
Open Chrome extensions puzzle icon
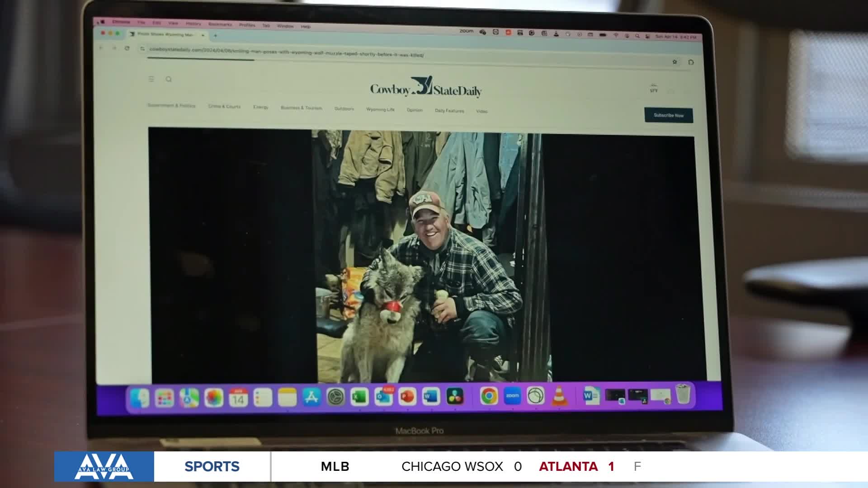[x=691, y=62]
